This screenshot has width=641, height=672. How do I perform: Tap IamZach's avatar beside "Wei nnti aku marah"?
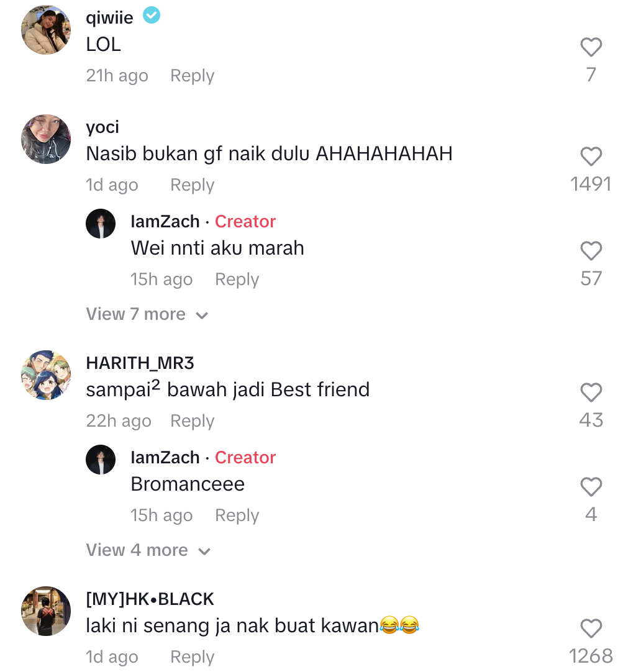coord(101,224)
